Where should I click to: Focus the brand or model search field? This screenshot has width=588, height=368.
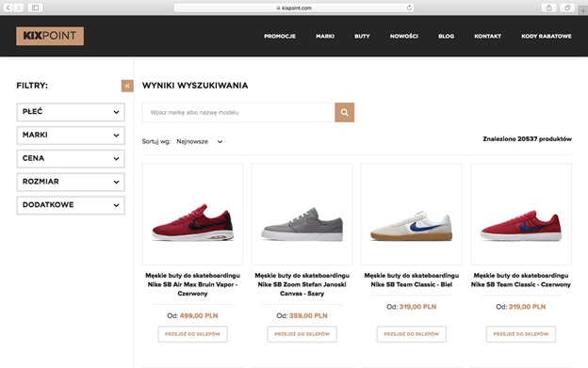[238, 112]
